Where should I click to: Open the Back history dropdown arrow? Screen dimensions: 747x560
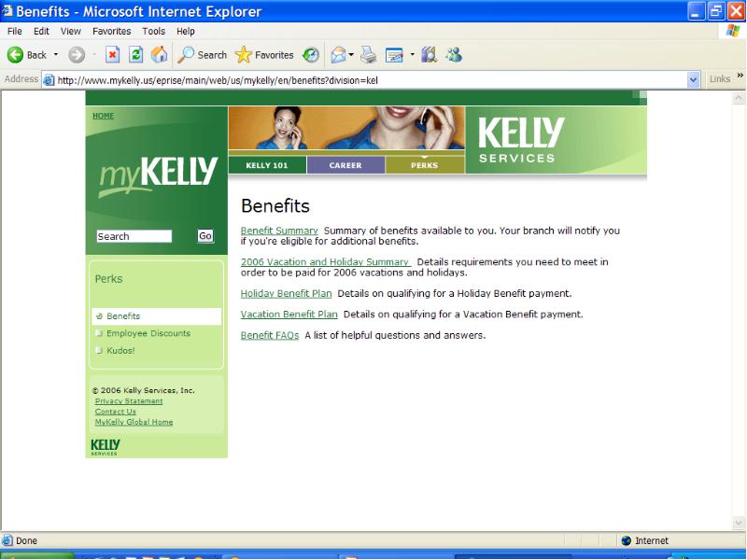tap(56, 55)
